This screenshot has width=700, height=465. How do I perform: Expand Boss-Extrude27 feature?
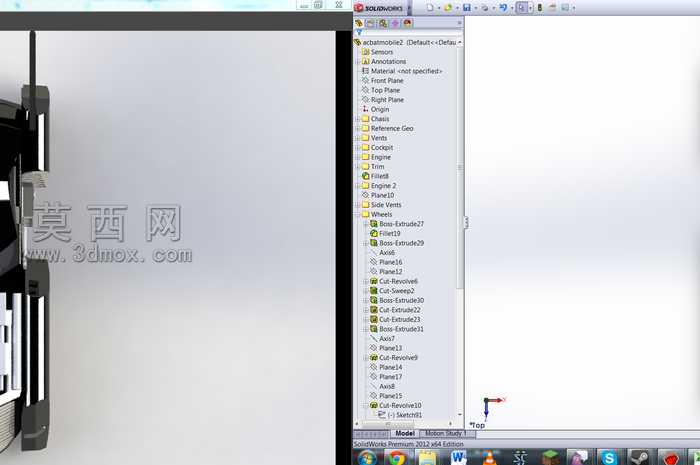(x=366, y=224)
